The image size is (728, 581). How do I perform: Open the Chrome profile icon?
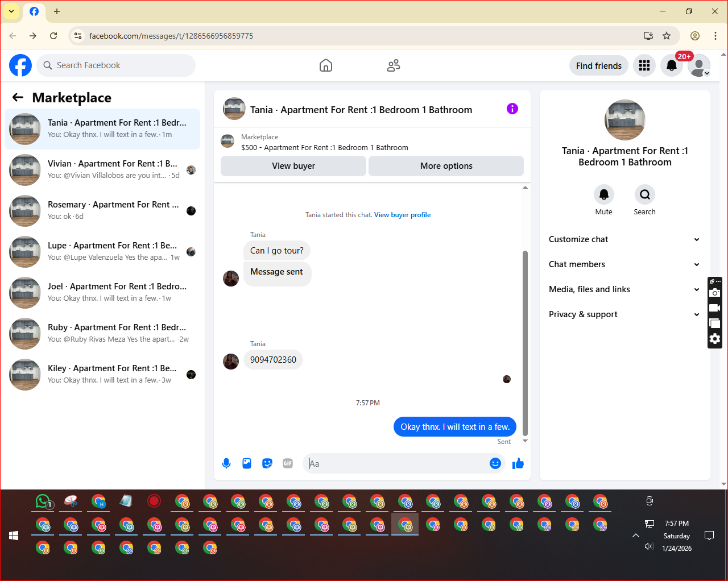coord(695,36)
